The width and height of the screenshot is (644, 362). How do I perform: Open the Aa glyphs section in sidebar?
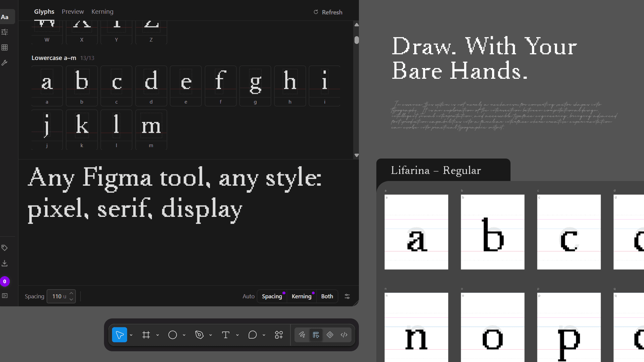point(5,17)
